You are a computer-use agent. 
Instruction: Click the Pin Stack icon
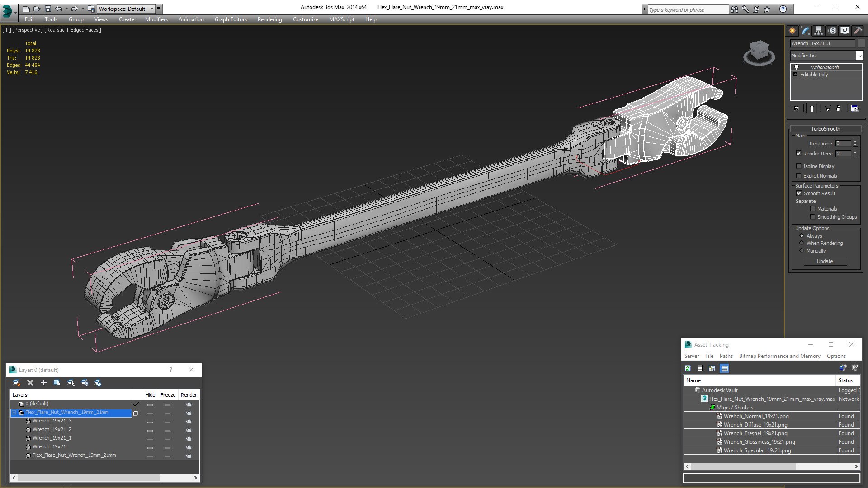796,108
